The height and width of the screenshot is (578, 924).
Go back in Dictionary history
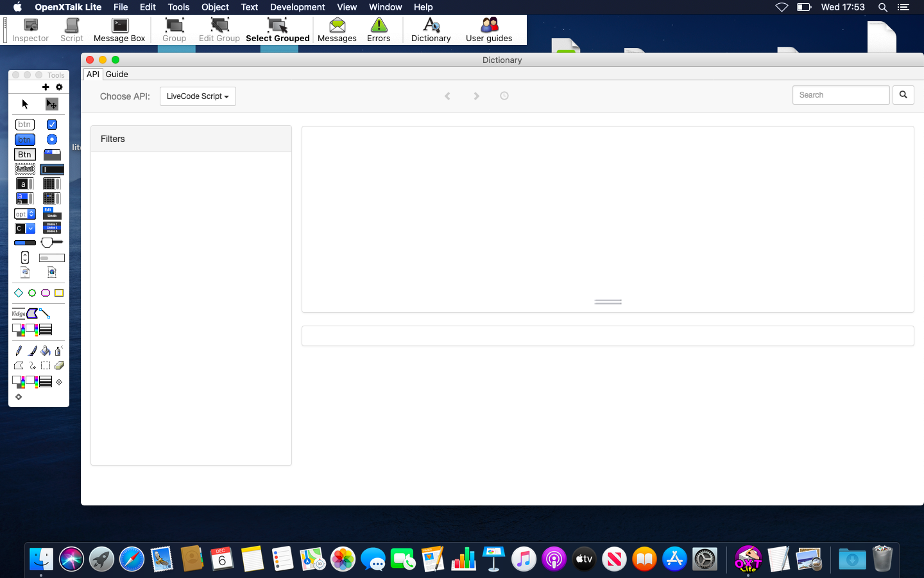[x=447, y=96]
